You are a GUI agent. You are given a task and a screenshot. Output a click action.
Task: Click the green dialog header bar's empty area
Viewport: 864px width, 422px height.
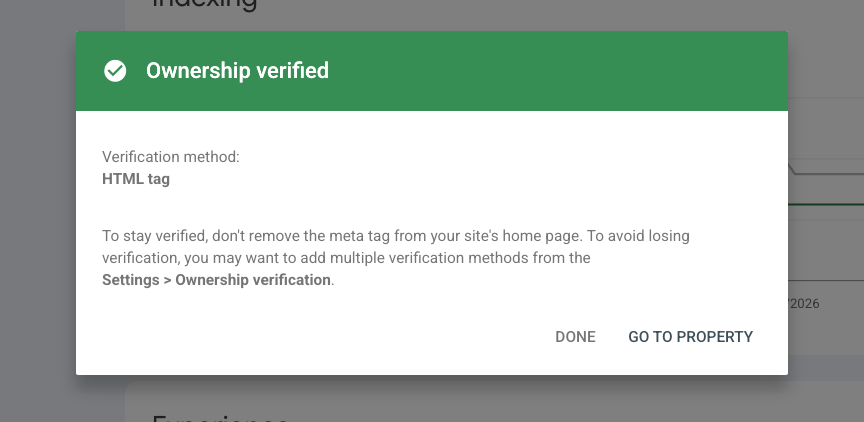pyautogui.click(x=551, y=71)
